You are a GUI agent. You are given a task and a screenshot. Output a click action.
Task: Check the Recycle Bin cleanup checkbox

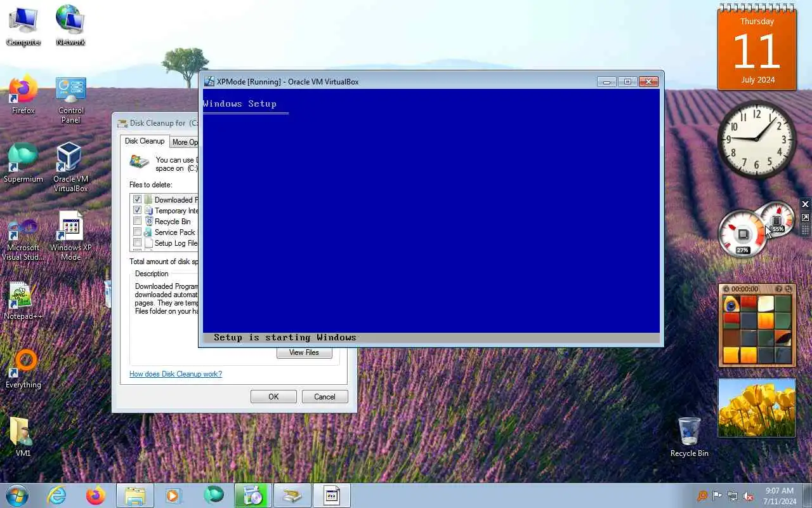click(x=137, y=221)
